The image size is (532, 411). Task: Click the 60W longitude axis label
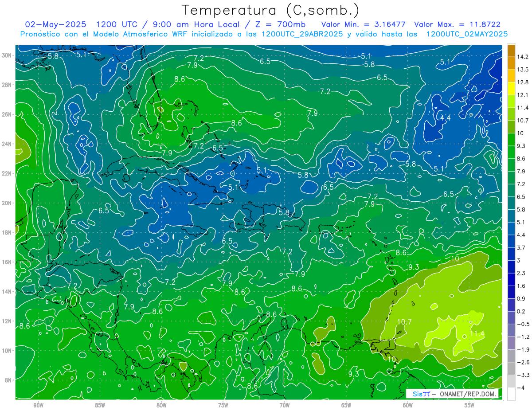click(408, 405)
